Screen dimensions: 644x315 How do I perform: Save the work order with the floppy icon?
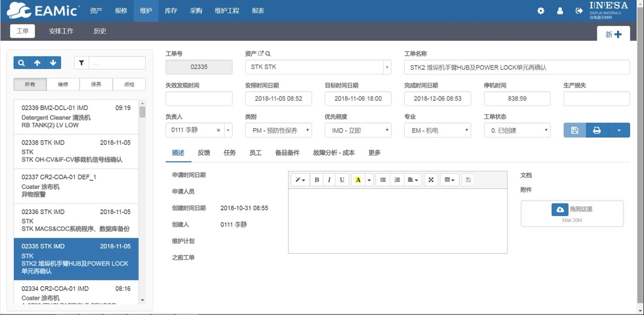pos(574,130)
